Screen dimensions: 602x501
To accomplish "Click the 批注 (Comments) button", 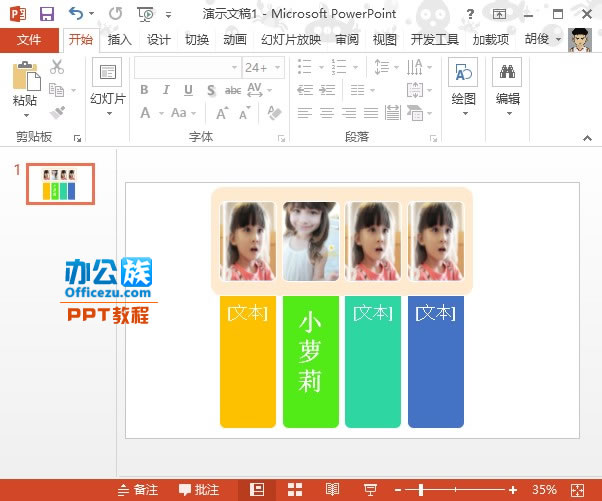I will click(x=199, y=489).
